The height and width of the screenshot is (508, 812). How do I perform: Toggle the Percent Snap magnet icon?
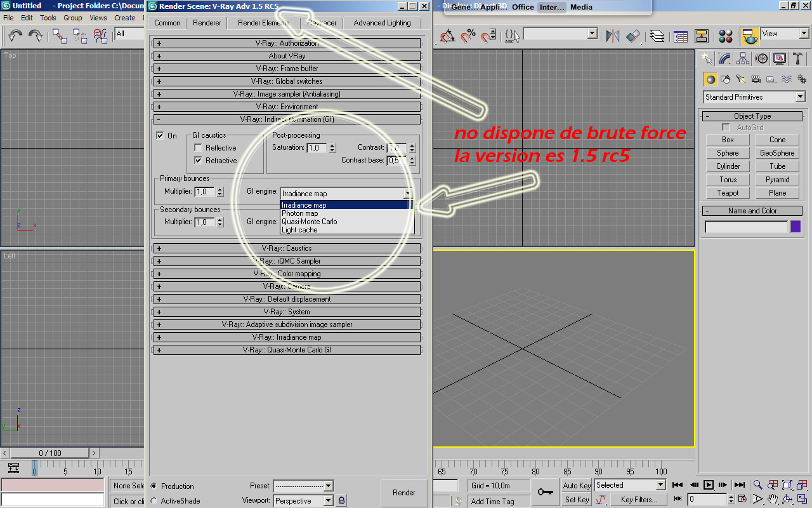(468, 36)
